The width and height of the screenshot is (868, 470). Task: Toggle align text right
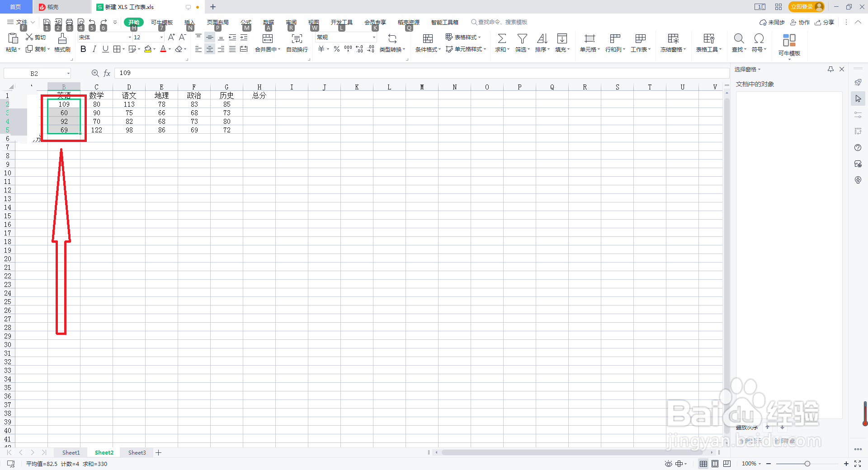coord(221,49)
